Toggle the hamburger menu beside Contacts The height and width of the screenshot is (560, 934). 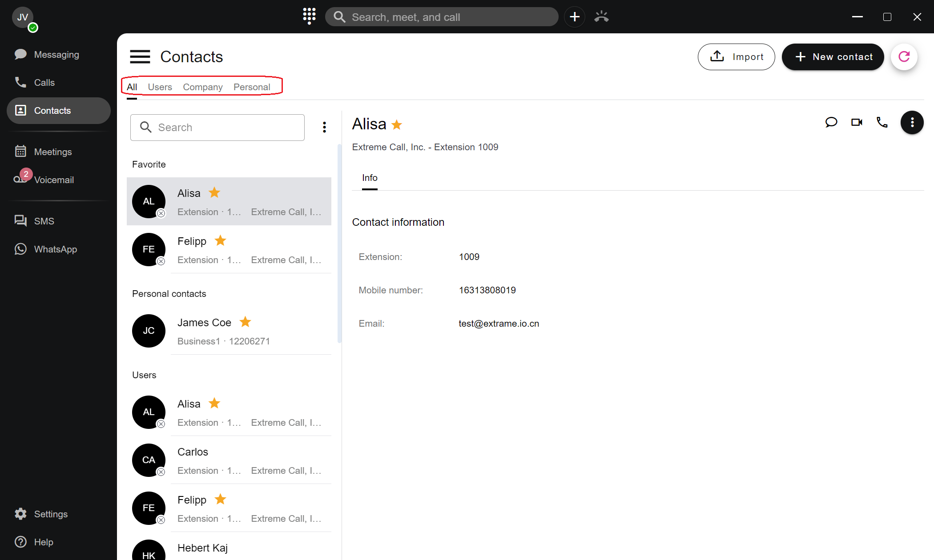pyautogui.click(x=140, y=57)
